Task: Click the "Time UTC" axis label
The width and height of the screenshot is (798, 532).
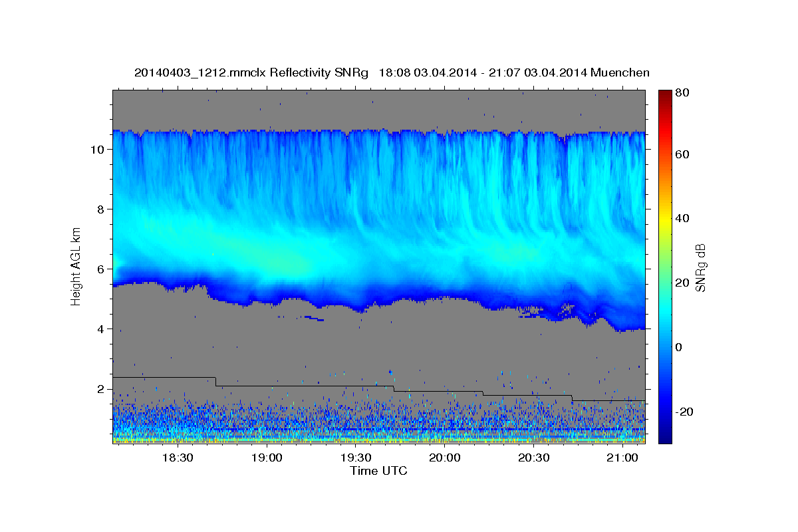Action: coord(378,471)
